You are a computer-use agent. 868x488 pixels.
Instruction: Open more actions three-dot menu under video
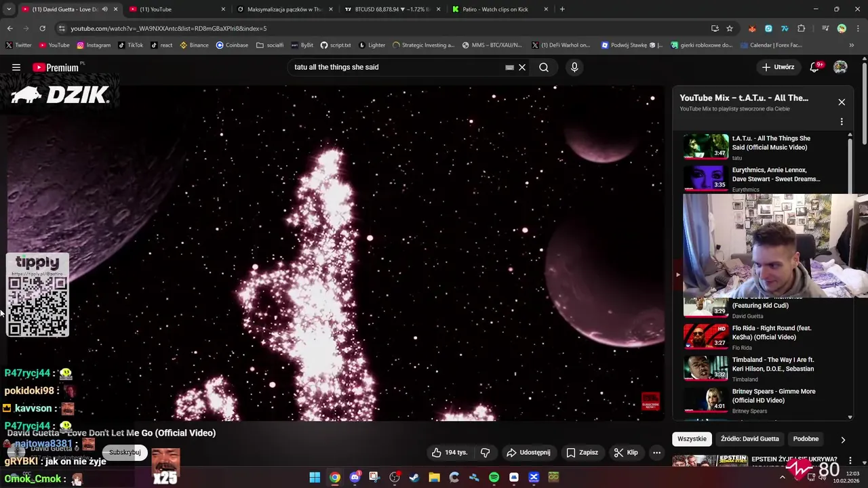656,452
